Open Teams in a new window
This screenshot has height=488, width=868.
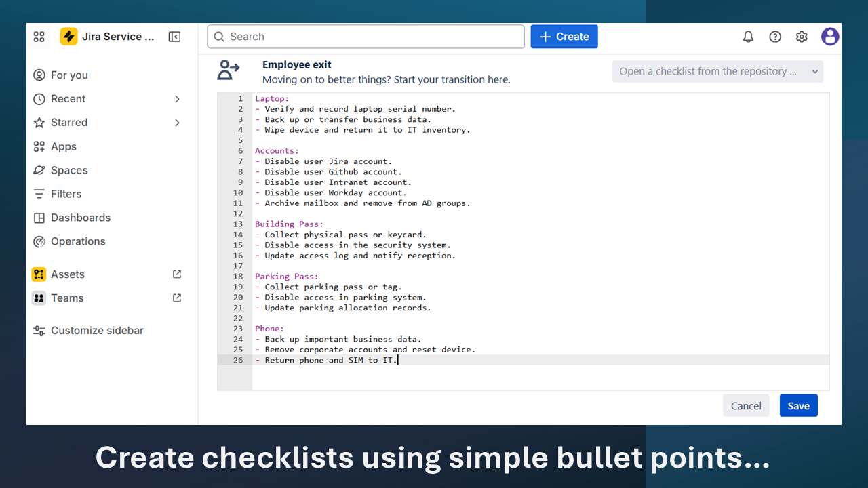tap(176, 298)
